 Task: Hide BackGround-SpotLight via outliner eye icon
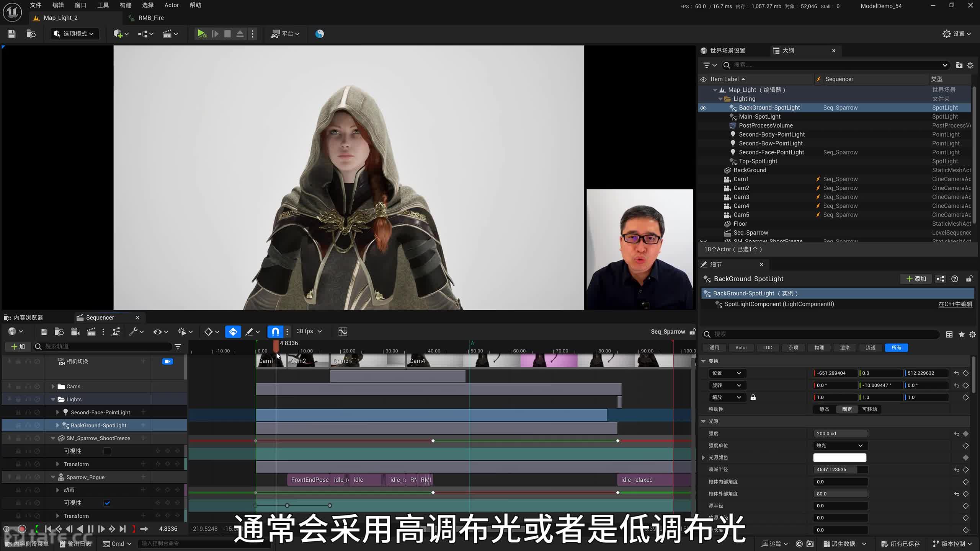click(x=703, y=108)
